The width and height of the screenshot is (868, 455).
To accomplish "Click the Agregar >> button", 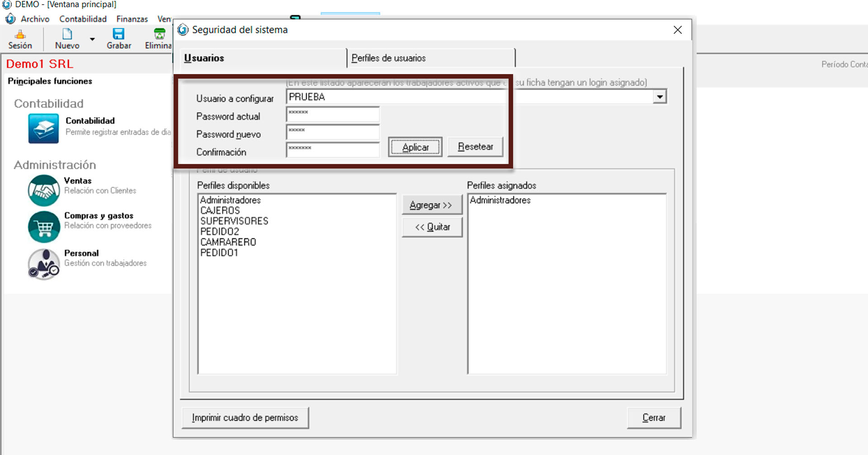I will (432, 205).
